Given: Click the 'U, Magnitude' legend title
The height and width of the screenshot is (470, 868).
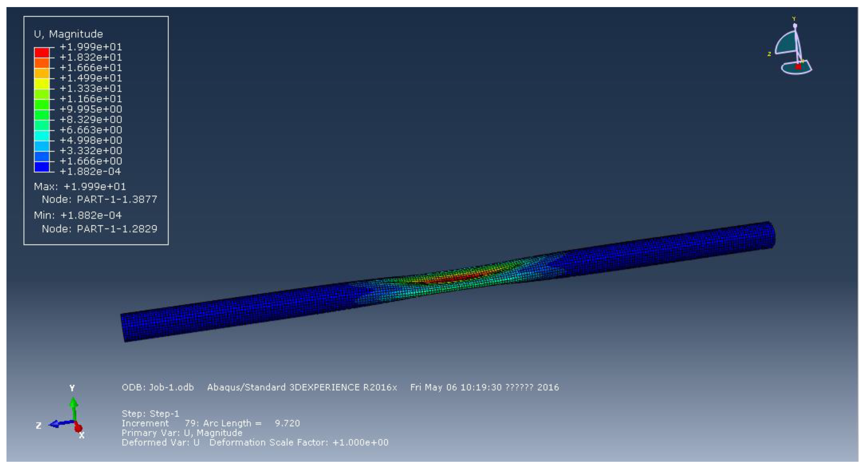Looking at the screenshot, I should [68, 34].
